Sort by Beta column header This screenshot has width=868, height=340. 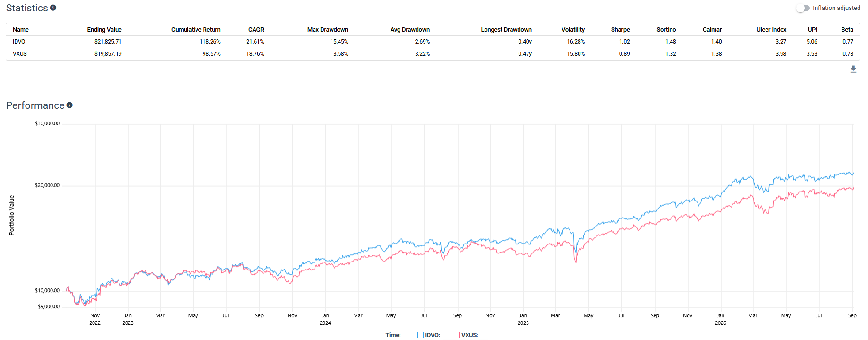click(847, 29)
